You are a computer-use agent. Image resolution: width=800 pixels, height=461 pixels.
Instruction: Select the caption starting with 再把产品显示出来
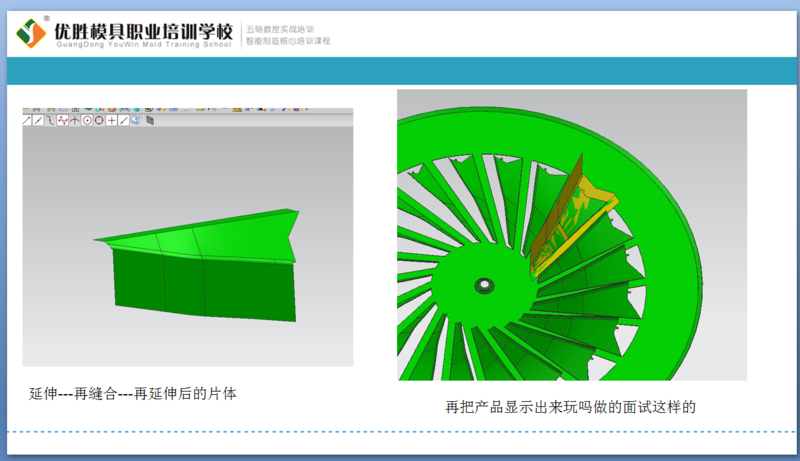570,407
